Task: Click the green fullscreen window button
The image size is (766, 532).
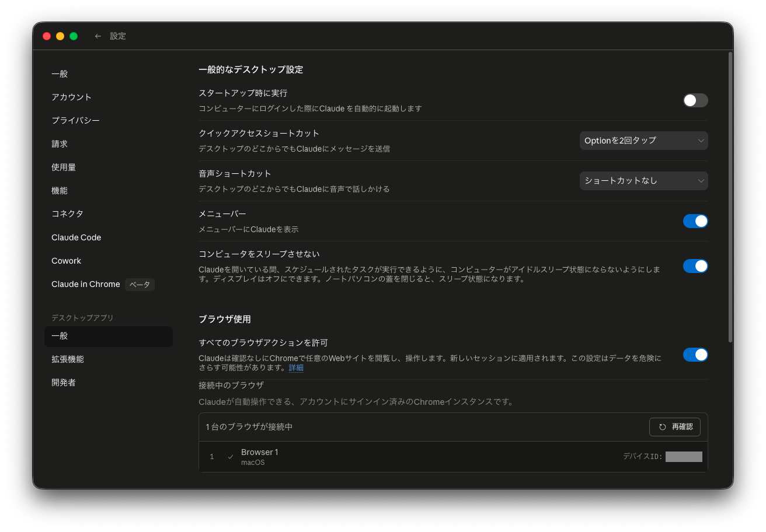Action: (x=74, y=36)
